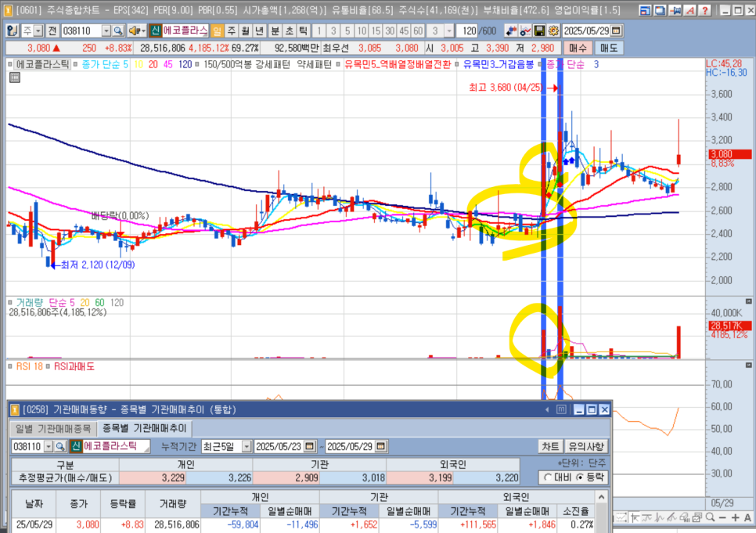The image size is (756, 533).
Task: Click the grid table icon under 에코플라스틱 legend
Action: coord(15,77)
